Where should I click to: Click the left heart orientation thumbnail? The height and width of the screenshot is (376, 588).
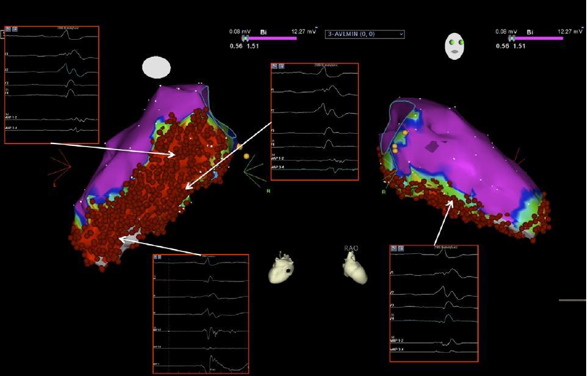pyautogui.click(x=282, y=267)
